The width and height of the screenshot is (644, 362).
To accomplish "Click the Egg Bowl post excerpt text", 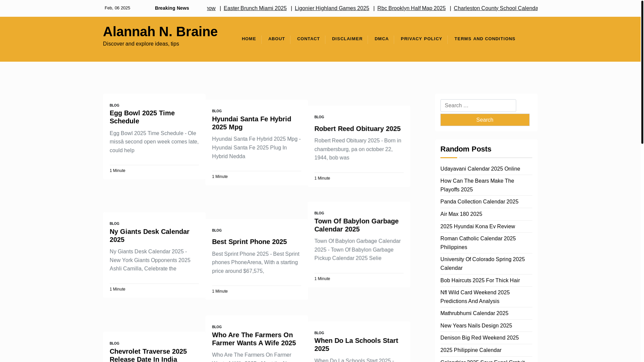I will coord(154,142).
